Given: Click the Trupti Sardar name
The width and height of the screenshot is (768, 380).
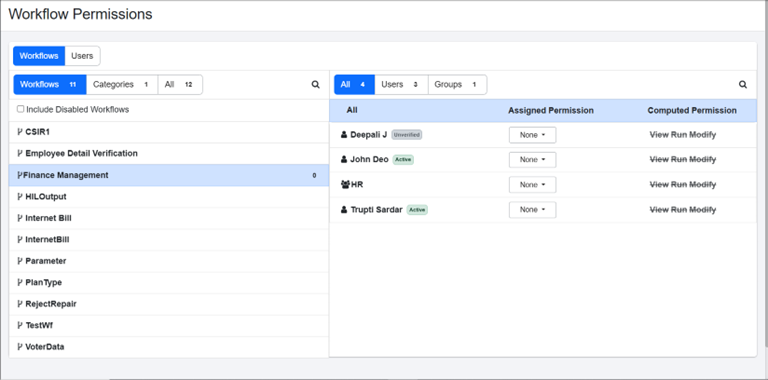Looking at the screenshot, I should click(x=376, y=210).
